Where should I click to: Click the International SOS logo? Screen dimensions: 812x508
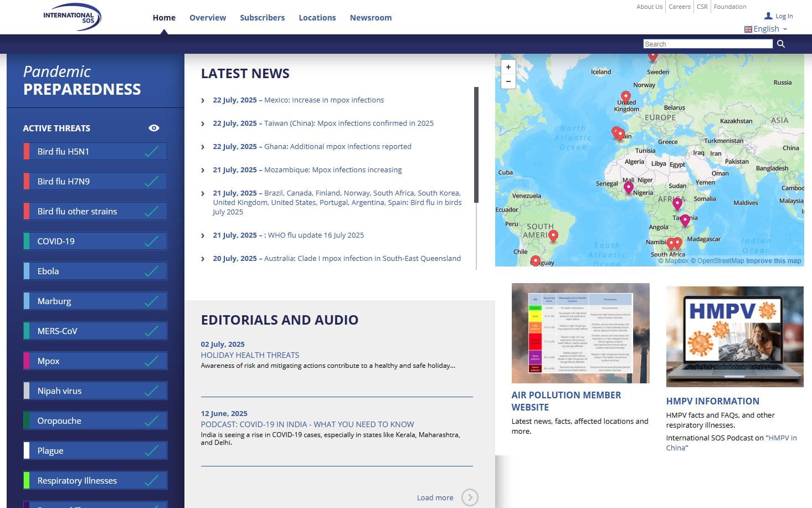point(72,17)
